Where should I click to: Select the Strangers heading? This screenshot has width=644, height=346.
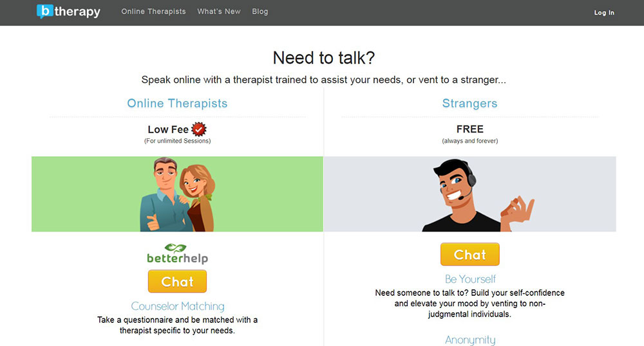[x=470, y=104]
